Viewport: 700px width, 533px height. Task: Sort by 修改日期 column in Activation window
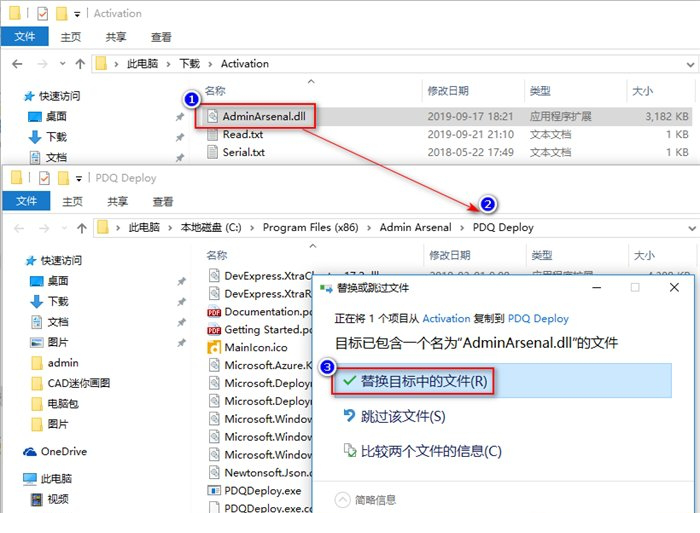448,91
